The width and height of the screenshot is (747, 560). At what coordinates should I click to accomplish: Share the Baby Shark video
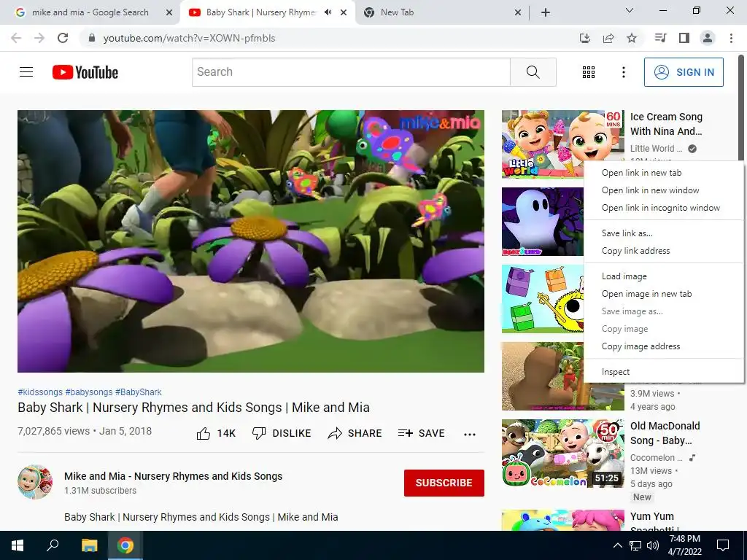(355, 433)
